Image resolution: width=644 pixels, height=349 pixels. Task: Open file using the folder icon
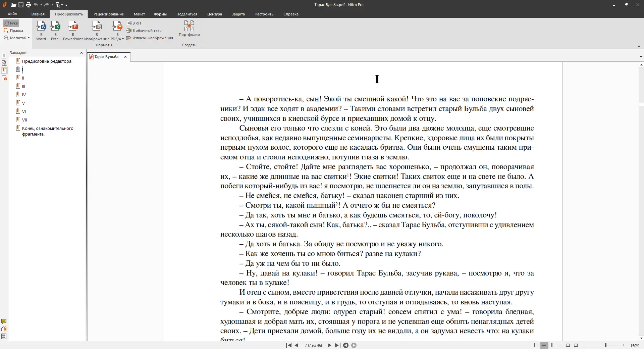(13, 5)
